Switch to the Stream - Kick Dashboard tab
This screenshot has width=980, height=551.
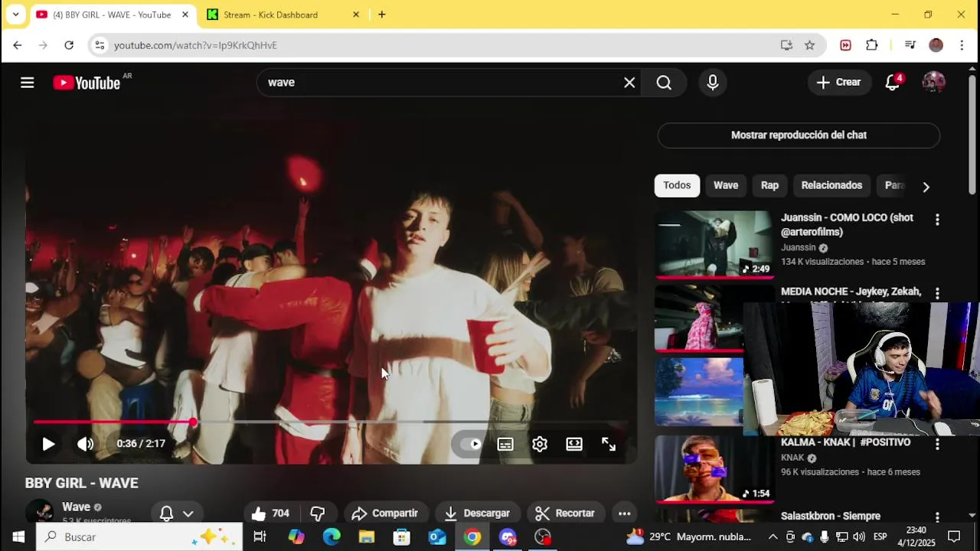pyautogui.click(x=282, y=15)
